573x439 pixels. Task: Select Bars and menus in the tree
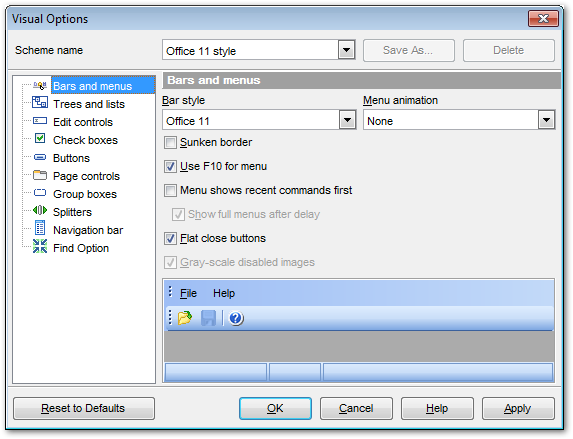click(92, 86)
